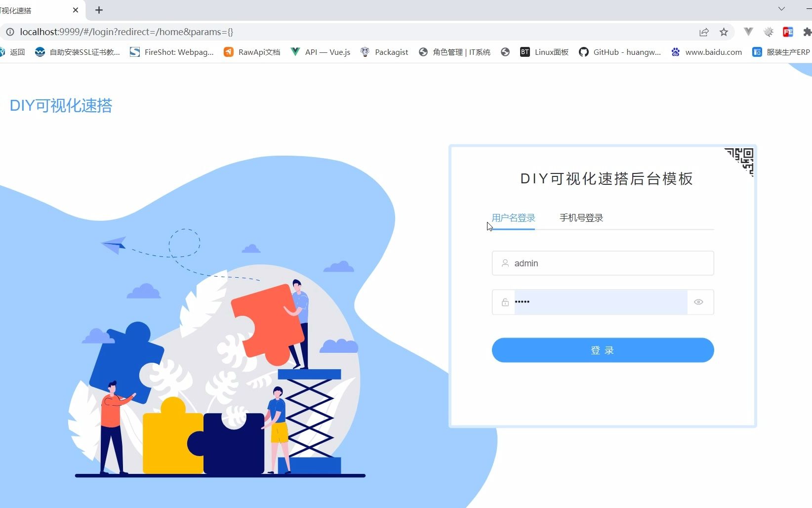Open the Packagist bookmark
Viewport: 812px width, 508px height.
pyautogui.click(x=384, y=52)
